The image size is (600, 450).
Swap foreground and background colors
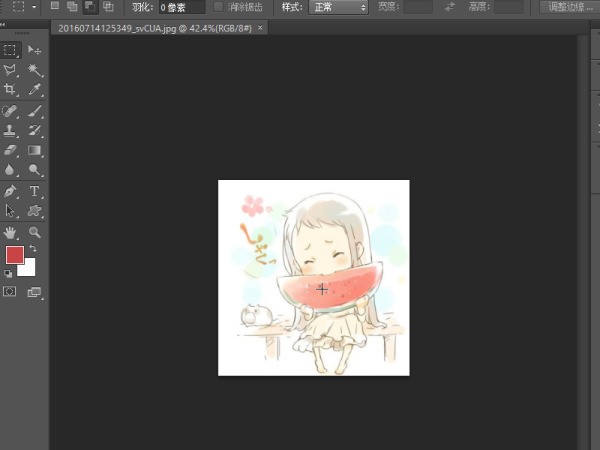coord(32,247)
